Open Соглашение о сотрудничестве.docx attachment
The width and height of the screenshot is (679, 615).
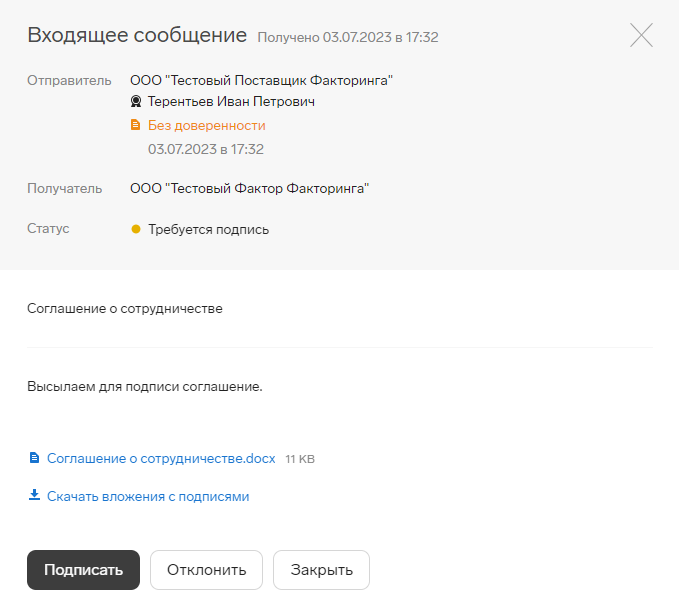tap(161, 458)
